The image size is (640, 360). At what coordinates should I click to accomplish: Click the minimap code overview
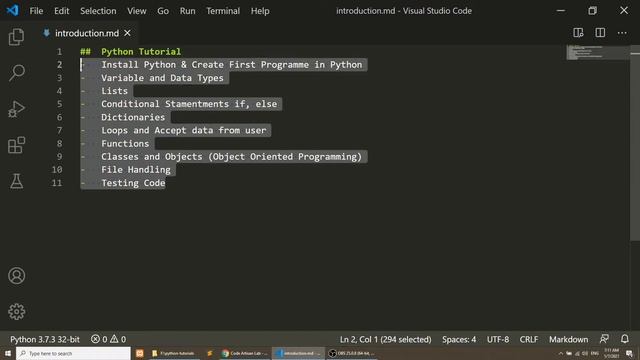pyautogui.click(x=598, y=53)
